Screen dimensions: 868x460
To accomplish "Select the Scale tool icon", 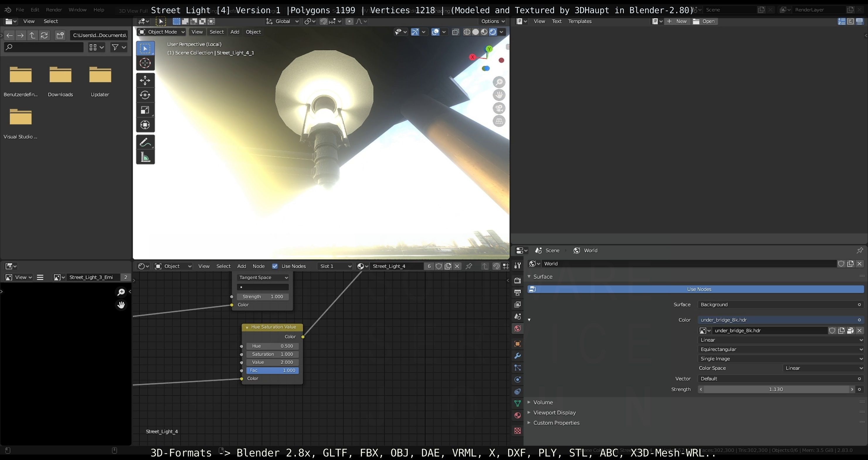I will coord(145,110).
